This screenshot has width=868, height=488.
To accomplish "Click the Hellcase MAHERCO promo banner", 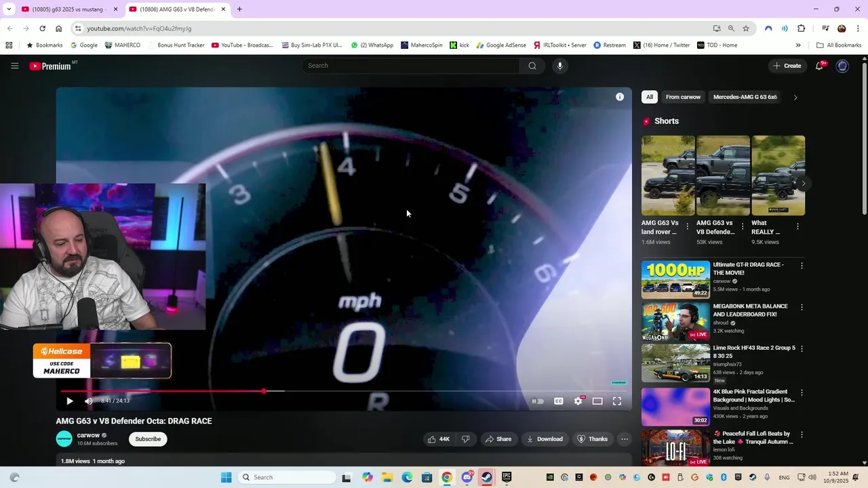I will (x=102, y=361).
